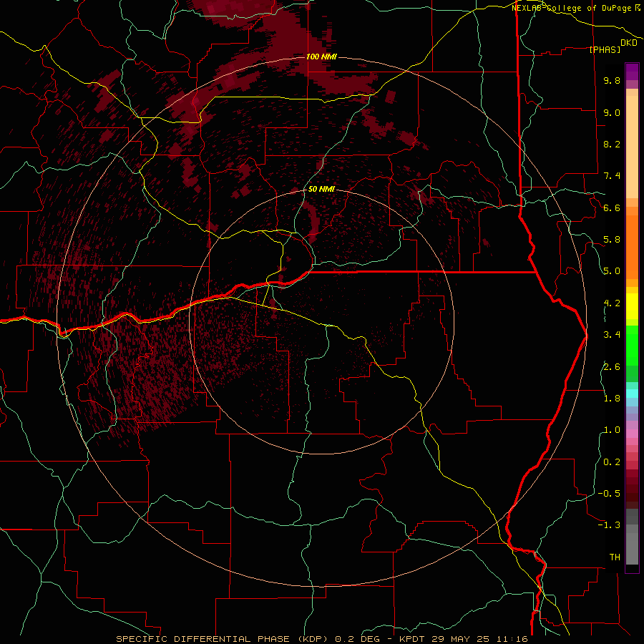Click the 'NEXLAB-College of DuPage' credit text

[572, 8]
